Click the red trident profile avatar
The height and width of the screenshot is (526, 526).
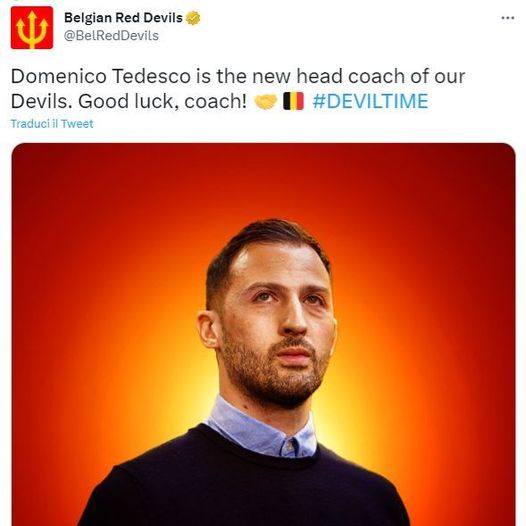[x=32, y=28]
